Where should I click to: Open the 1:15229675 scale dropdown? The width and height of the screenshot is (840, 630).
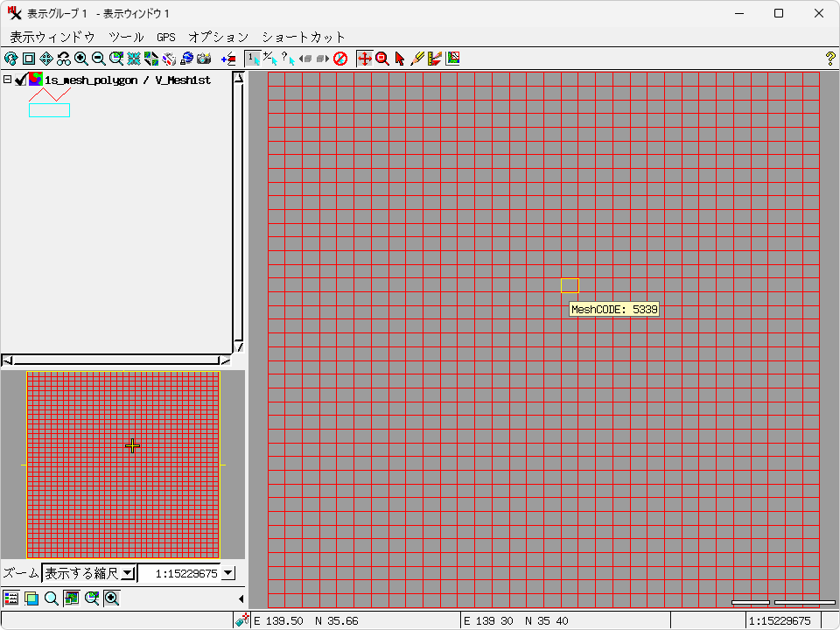(228, 573)
